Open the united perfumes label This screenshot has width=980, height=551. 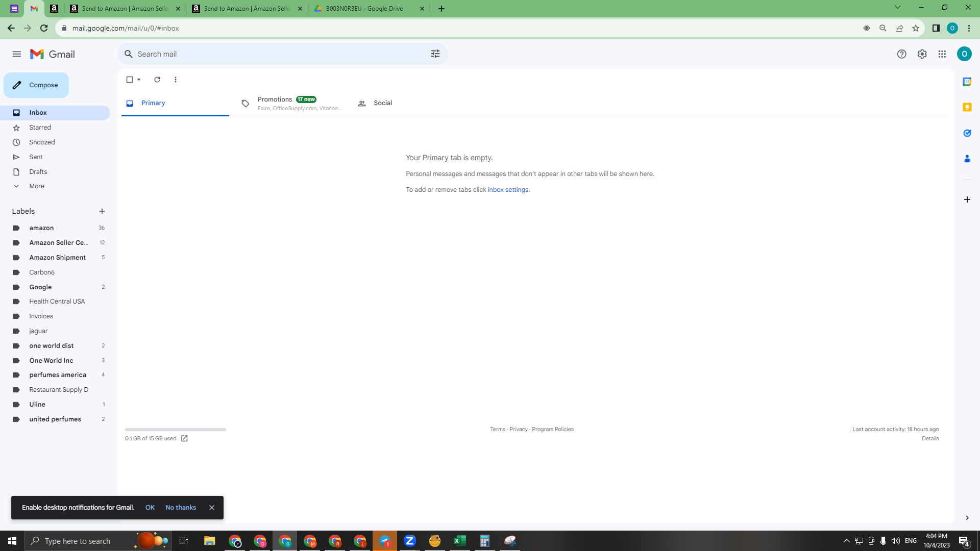(x=55, y=419)
